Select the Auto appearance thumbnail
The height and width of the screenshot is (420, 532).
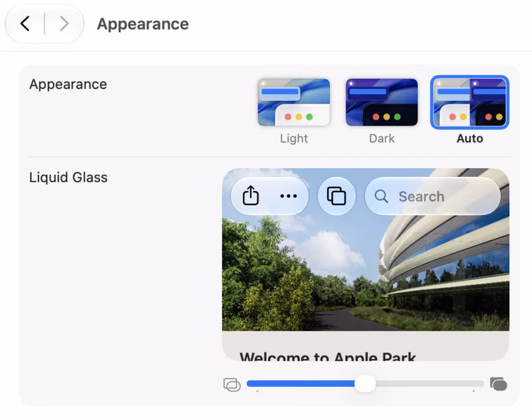(x=469, y=102)
